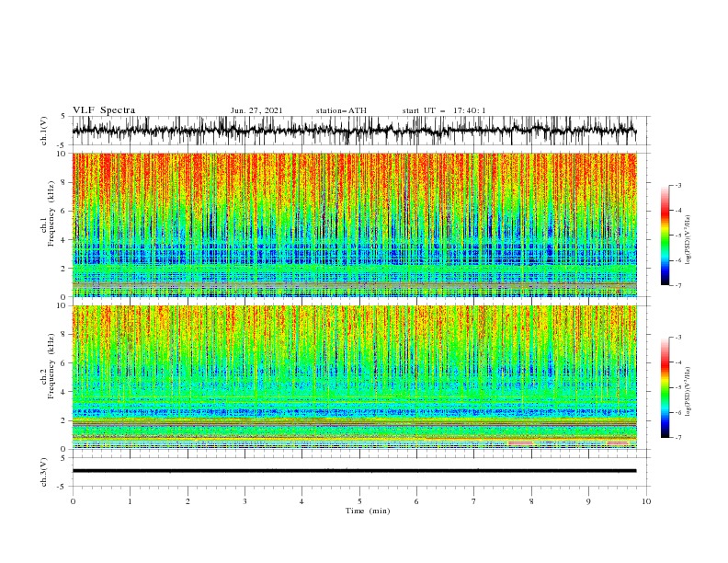Click time axis tick label "8"

pyautogui.click(x=531, y=501)
